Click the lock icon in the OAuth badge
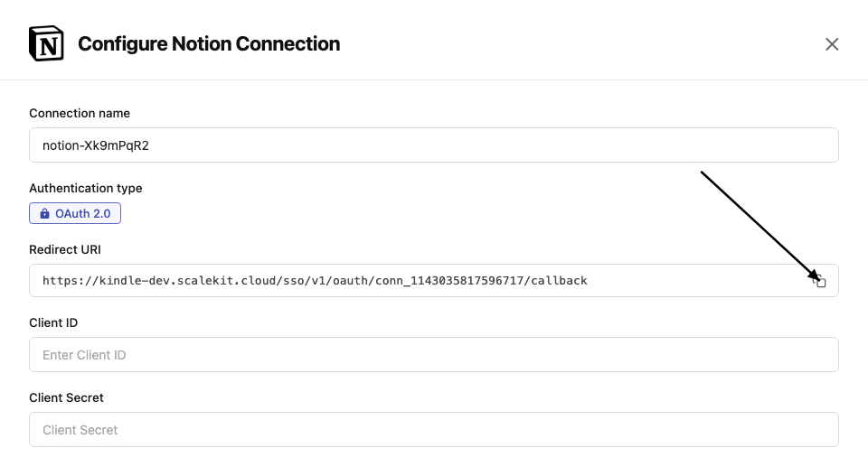868x476 pixels. point(44,214)
